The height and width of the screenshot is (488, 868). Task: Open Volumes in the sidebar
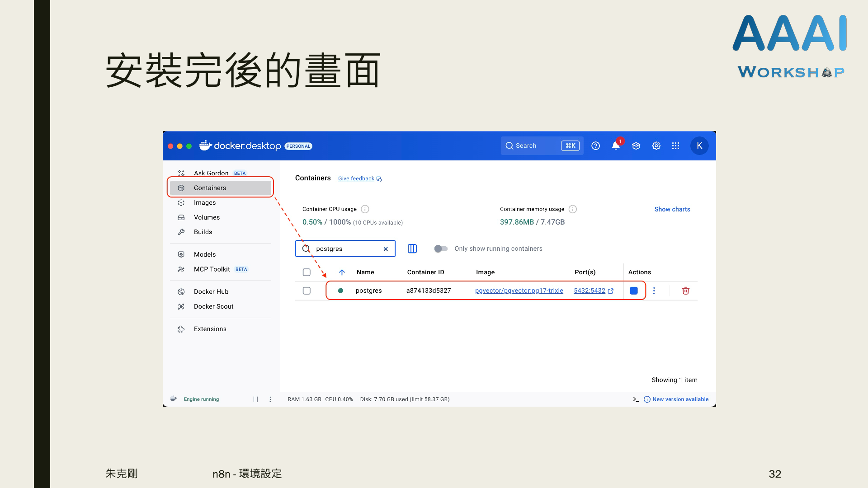click(x=207, y=217)
